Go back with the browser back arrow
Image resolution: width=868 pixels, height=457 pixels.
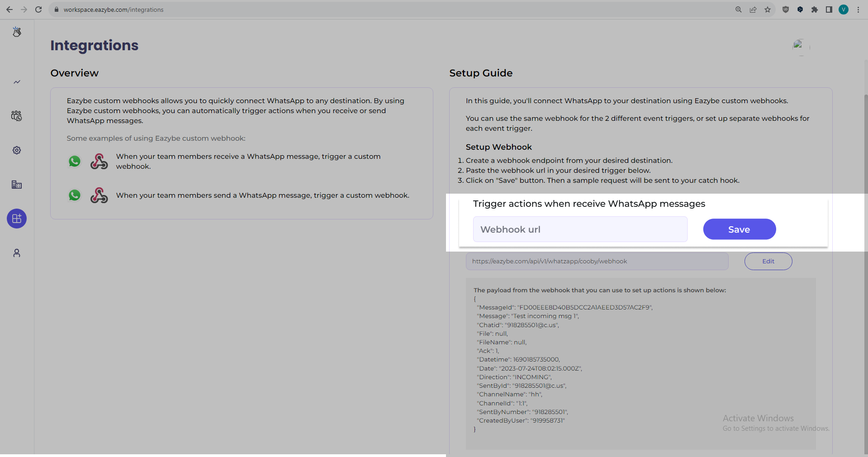coord(9,10)
